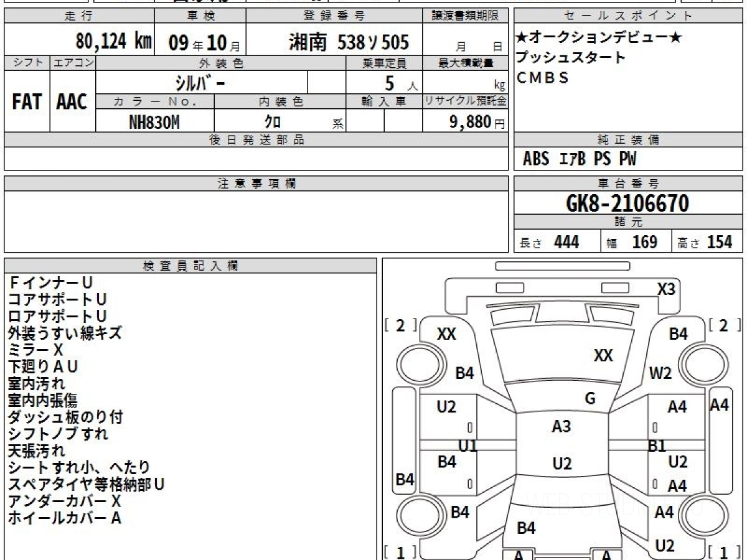Select the registration number 湘南 538ソ505

pyautogui.click(x=349, y=42)
